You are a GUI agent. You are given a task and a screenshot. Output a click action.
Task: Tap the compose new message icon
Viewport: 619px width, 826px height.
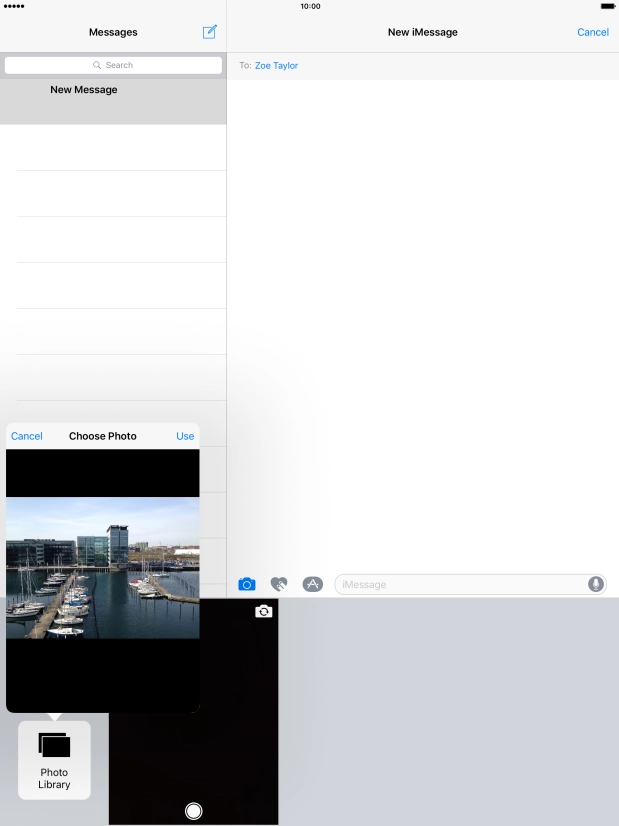[209, 32]
